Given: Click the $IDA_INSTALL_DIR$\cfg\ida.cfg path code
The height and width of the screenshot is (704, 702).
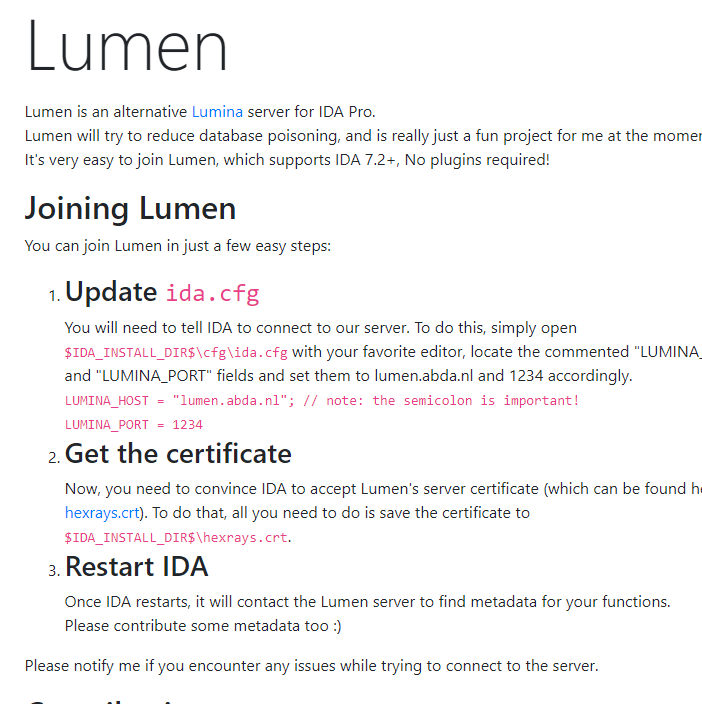Looking at the screenshot, I should click(176, 352).
